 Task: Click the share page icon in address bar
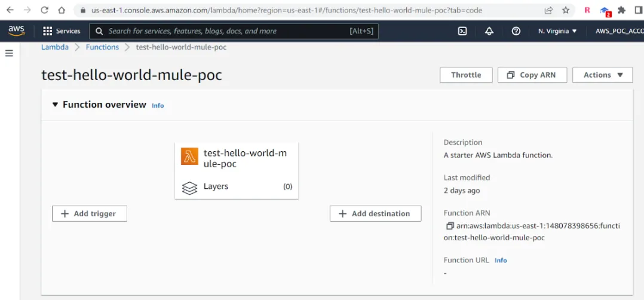[x=548, y=10]
